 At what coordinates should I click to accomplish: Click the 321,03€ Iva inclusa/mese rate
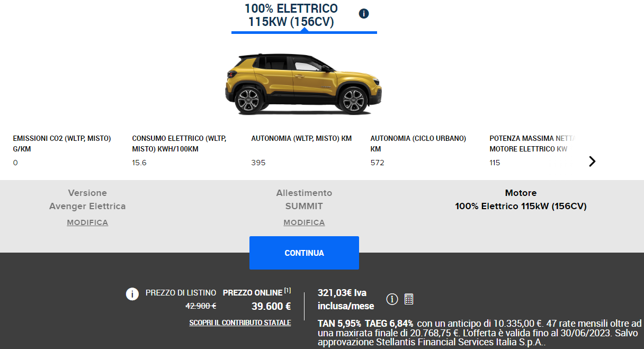[x=346, y=299]
